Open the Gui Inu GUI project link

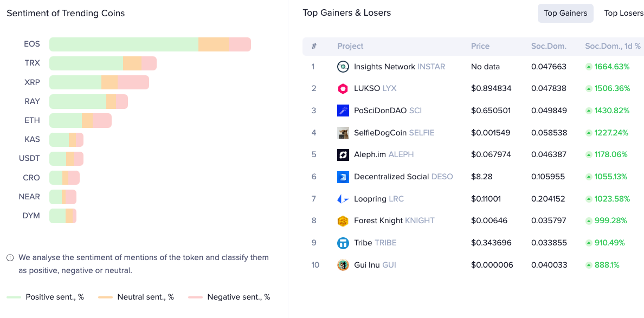point(375,265)
